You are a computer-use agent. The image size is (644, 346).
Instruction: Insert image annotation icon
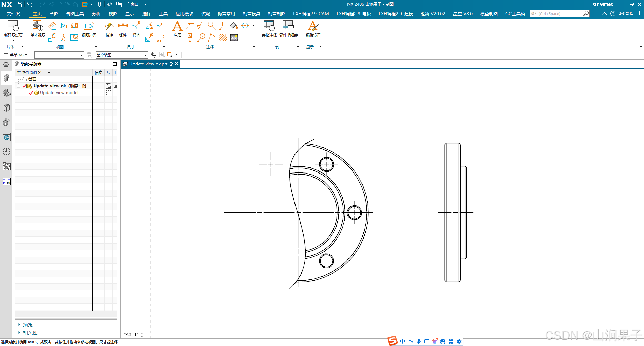click(x=234, y=38)
